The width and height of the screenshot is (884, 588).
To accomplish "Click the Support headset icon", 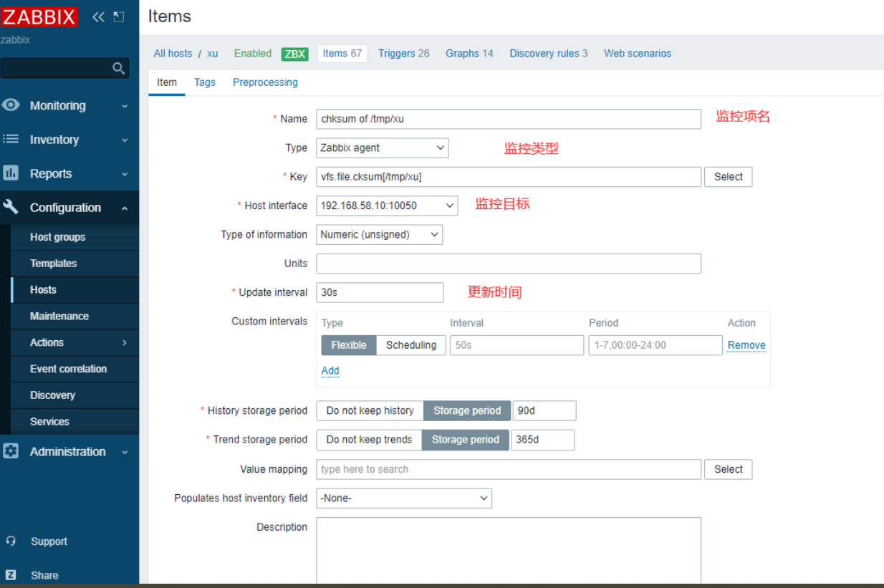I will coord(11,541).
